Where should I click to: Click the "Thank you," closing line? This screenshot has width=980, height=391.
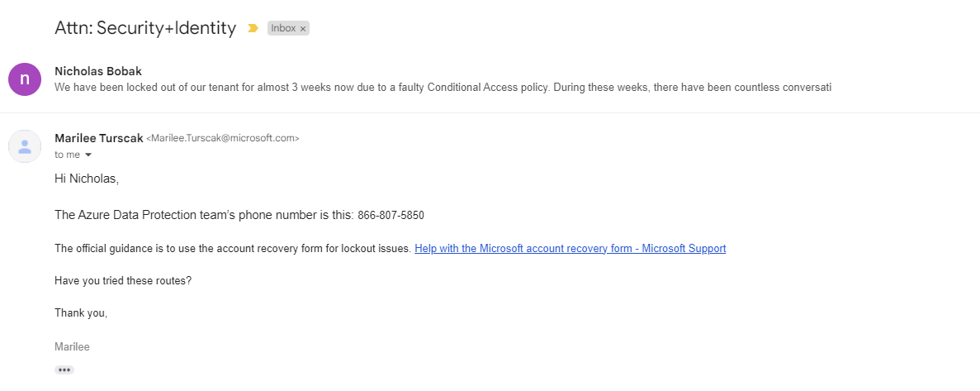pos(81,313)
